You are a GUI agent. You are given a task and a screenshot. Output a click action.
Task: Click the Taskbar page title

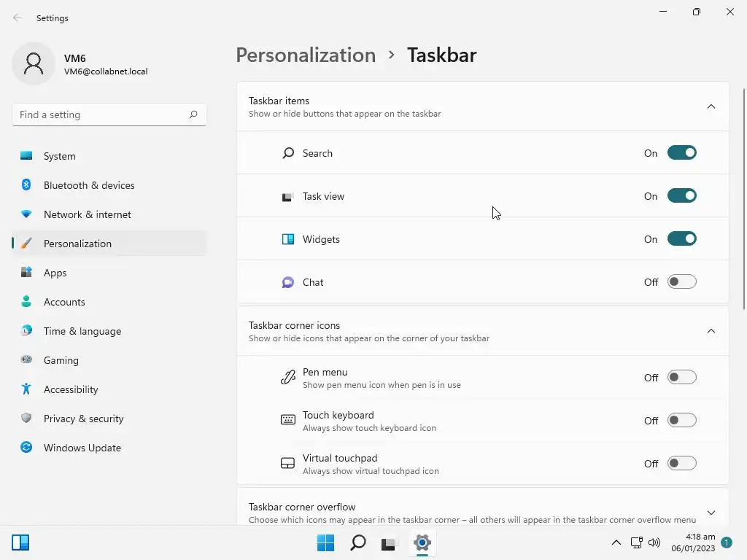(441, 55)
